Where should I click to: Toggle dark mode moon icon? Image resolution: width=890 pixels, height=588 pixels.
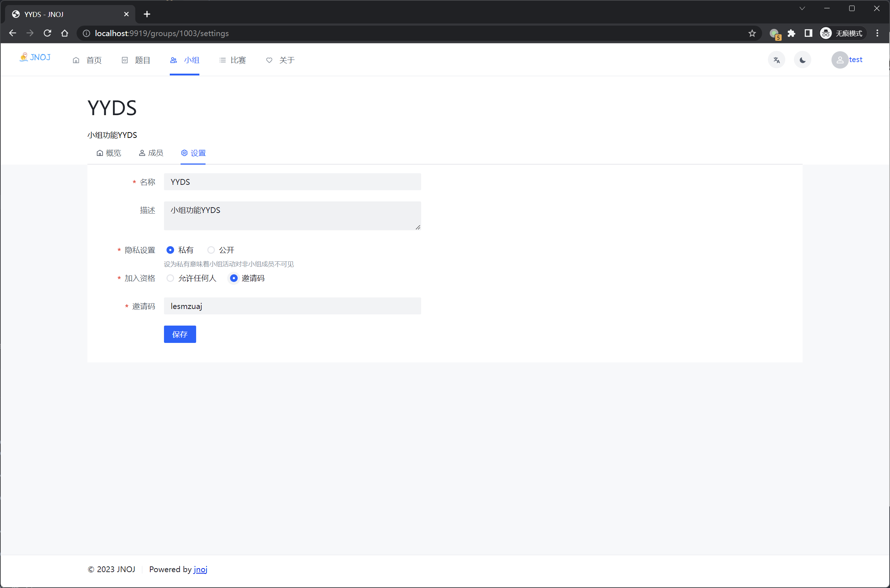[802, 60]
